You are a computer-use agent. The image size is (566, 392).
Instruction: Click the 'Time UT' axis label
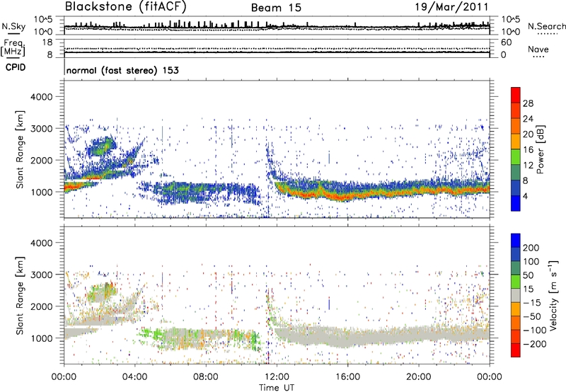pyautogui.click(x=277, y=388)
